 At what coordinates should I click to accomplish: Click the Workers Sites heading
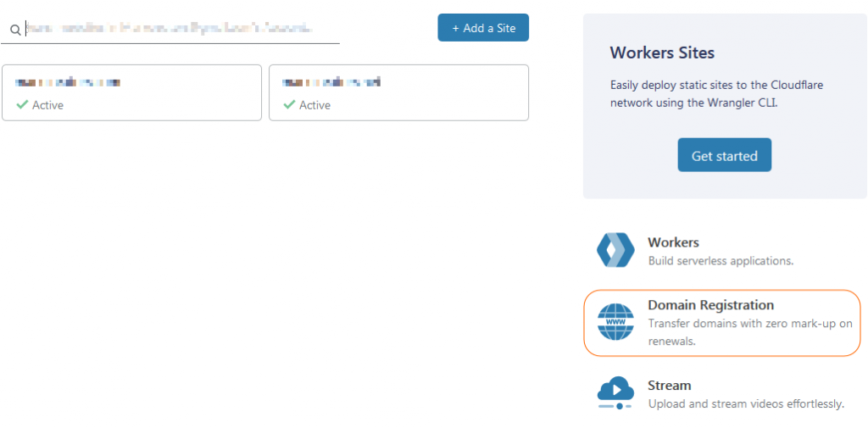(x=662, y=53)
